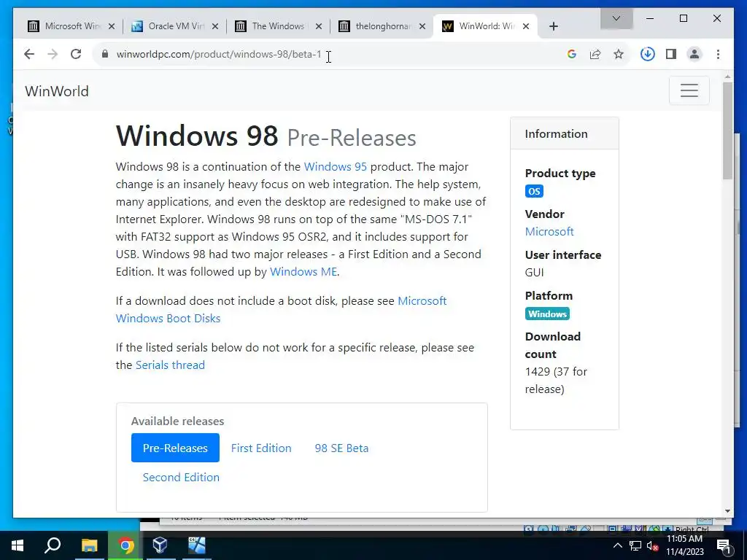Expand the WinWorld hamburger menu
747x560 pixels.
click(689, 90)
